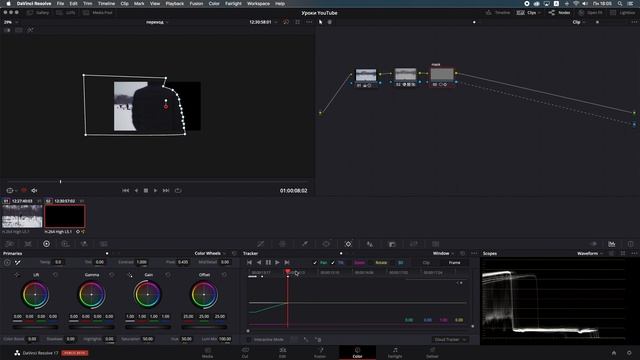Stop viewer playback
This screenshot has width=640, height=360.
coord(146,191)
